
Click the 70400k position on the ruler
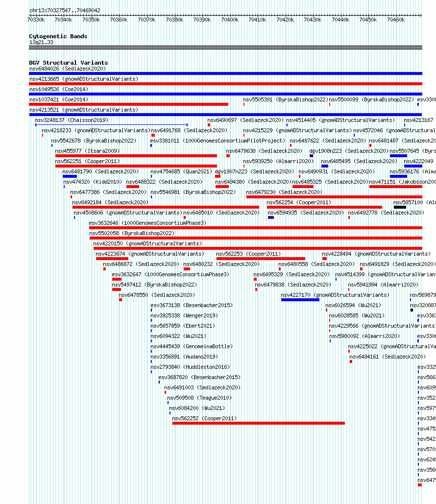pyautogui.click(x=230, y=20)
